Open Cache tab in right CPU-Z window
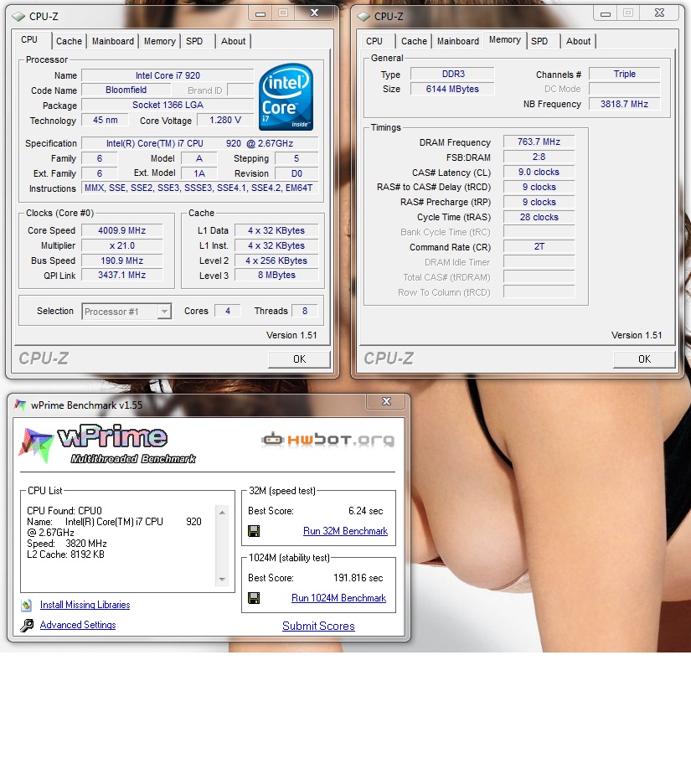 pos(414,41)
